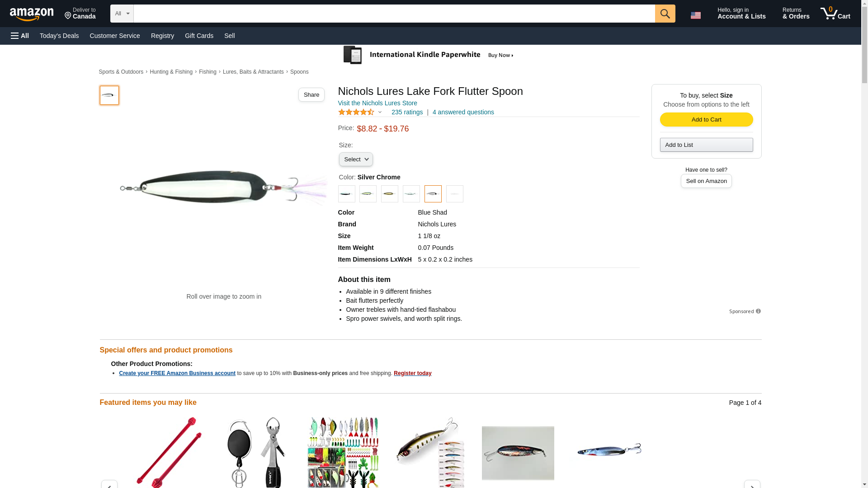
Task: Click the search magnifier button
Action: (x=665, y=14)
